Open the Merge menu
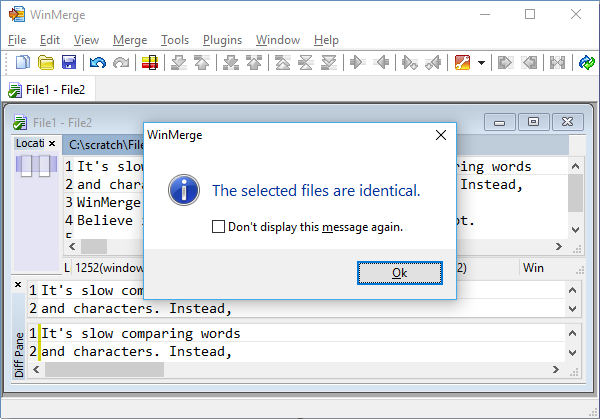 tap(130, 40)
